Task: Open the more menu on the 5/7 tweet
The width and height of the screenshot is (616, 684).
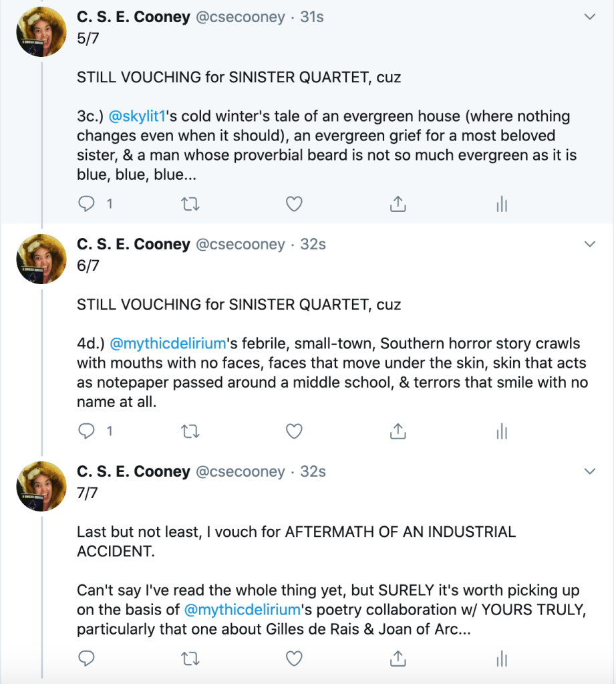Action: 589,17
